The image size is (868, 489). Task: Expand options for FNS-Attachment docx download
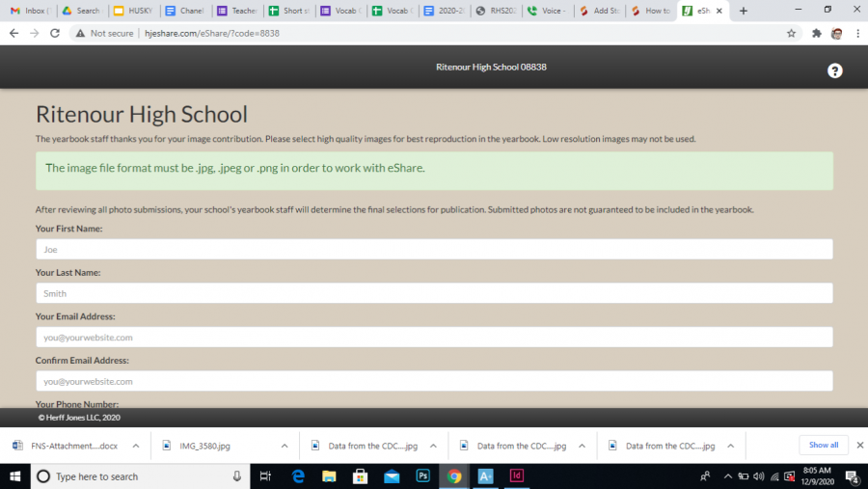[x=136, y=446]
